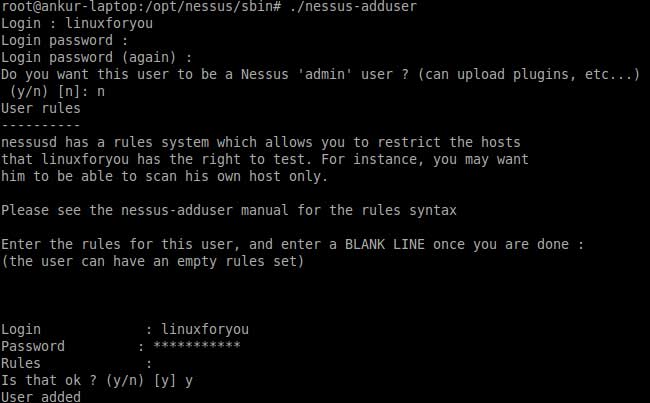Click the 'User rules' heading
The image size is (650, 403).
pyautogui.click(x=40, y=109)
